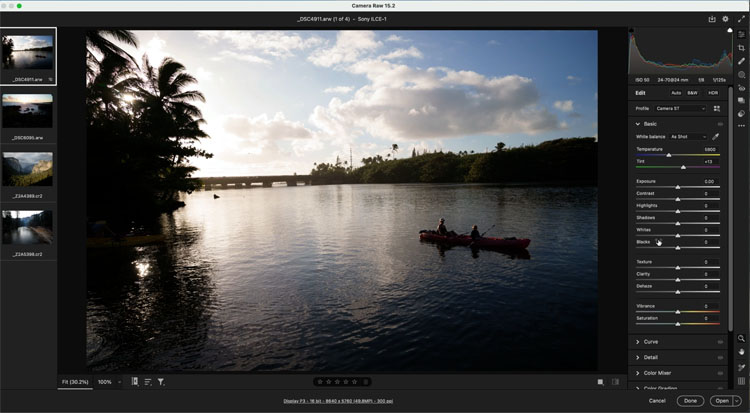Open the Profile dropdown Camera ST
Image resolution: width=750 pixels, height=413 pixels.
click(680, 109)
